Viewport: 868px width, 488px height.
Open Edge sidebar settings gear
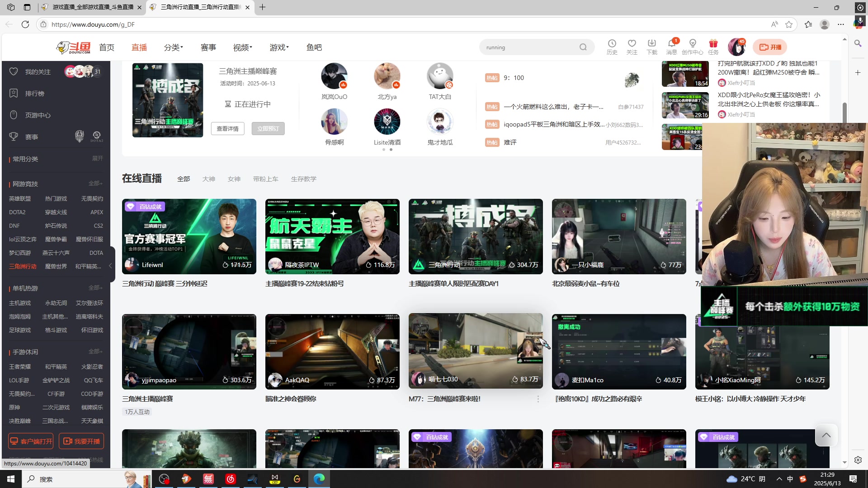pyautogui.click(x=858, y=460)
